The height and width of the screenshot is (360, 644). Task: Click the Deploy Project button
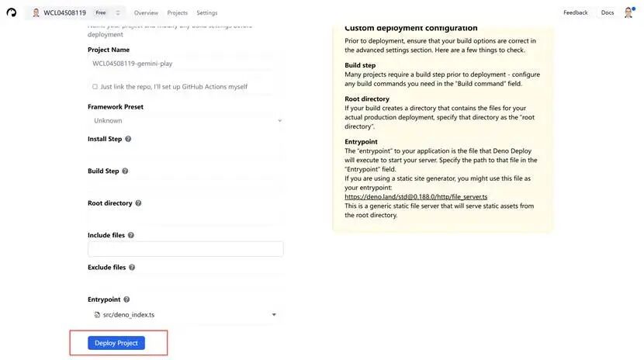116,343
